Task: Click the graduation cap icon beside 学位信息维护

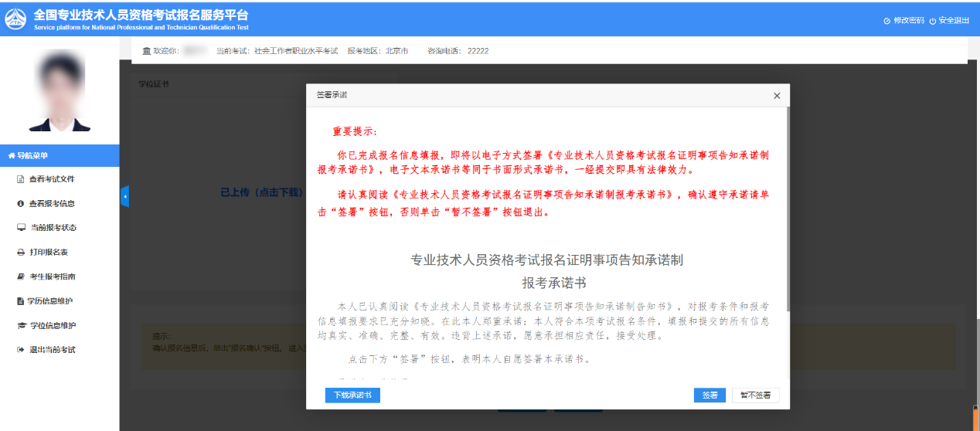Action: [x=21, y=326]
